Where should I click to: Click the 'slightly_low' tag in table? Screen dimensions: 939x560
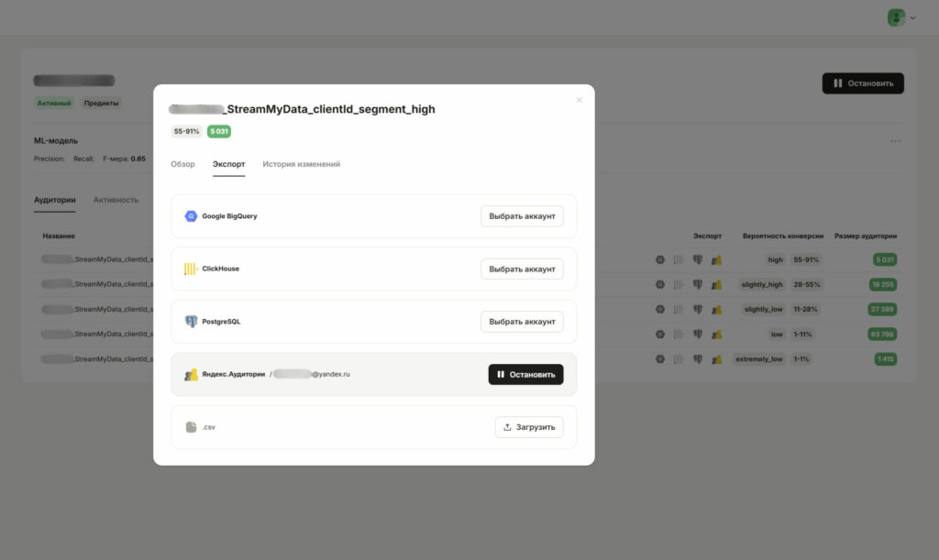[764, 309]
